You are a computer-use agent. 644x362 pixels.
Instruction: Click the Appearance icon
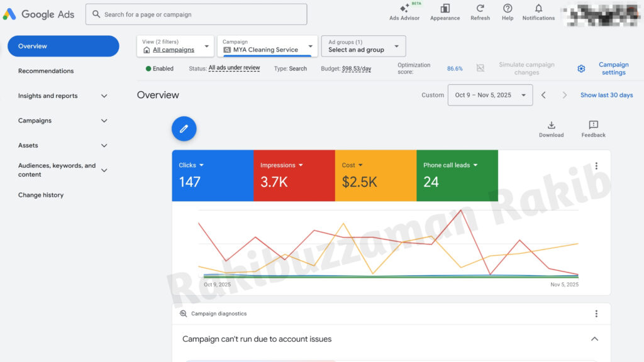point(445,13)
